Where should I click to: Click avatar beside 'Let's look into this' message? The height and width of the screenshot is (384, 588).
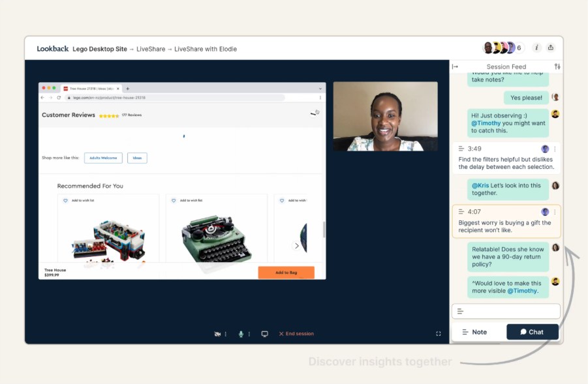555,185
